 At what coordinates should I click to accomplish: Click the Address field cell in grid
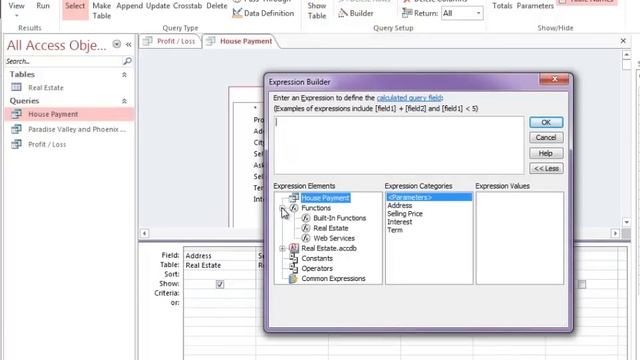pos(220,256)
